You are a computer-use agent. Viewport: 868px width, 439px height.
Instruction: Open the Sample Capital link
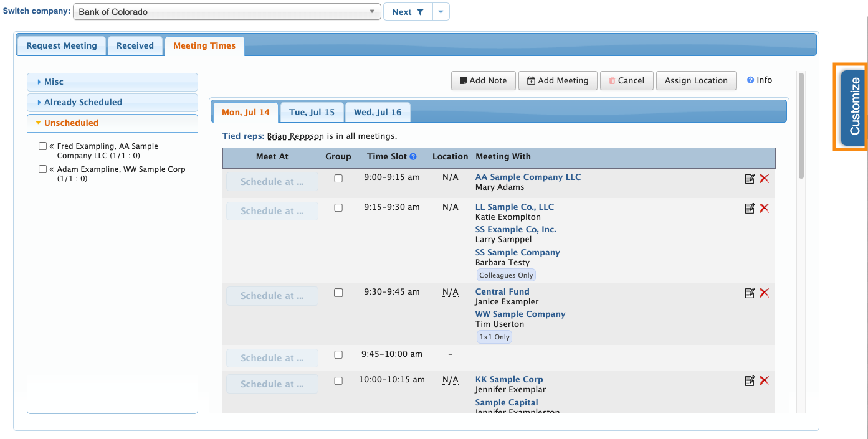tap(507, 402)
